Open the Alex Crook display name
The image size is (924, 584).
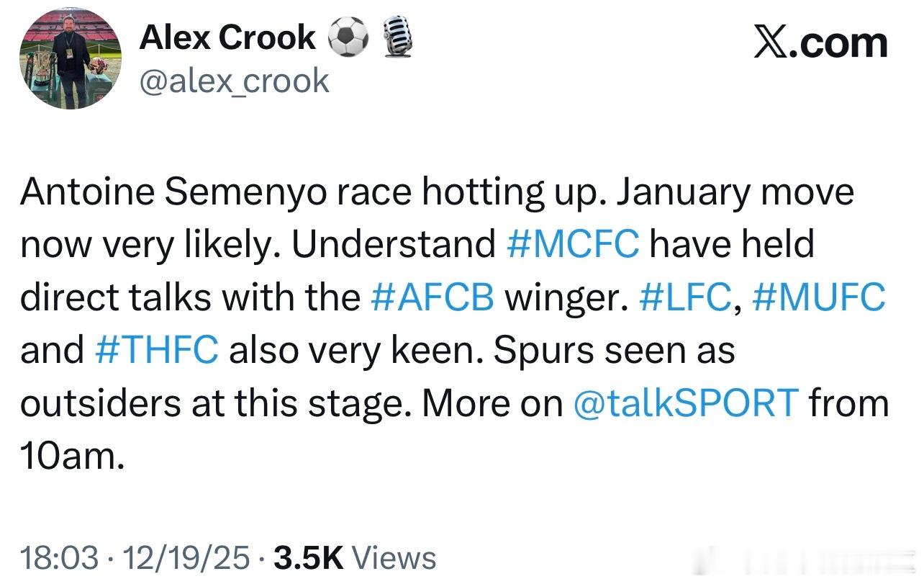227,37
